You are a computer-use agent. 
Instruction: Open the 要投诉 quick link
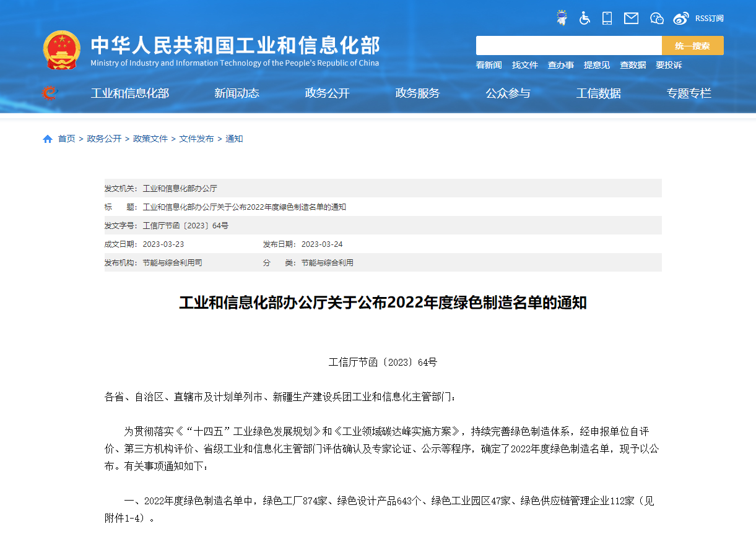(669, 65)
